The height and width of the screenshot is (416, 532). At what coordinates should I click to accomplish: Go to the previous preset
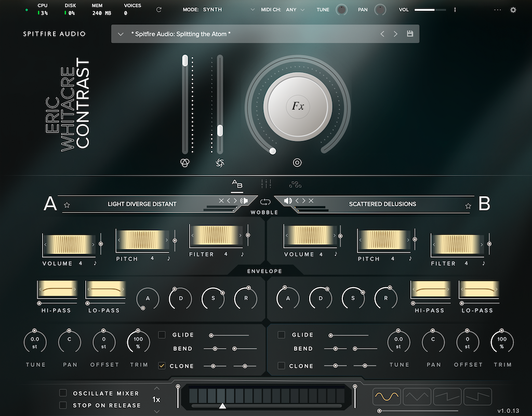pos(382,34)
